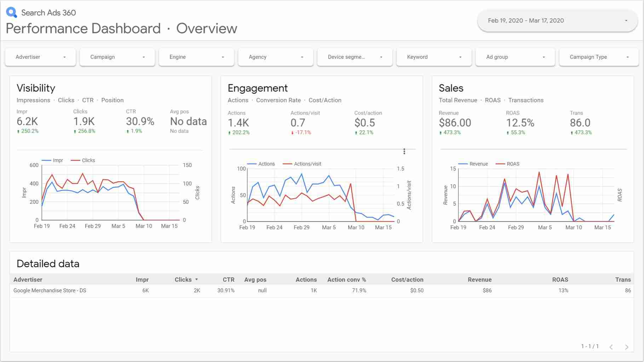
Task: Click the Impr legend line in Visibility chart
Action: point(46,160)
